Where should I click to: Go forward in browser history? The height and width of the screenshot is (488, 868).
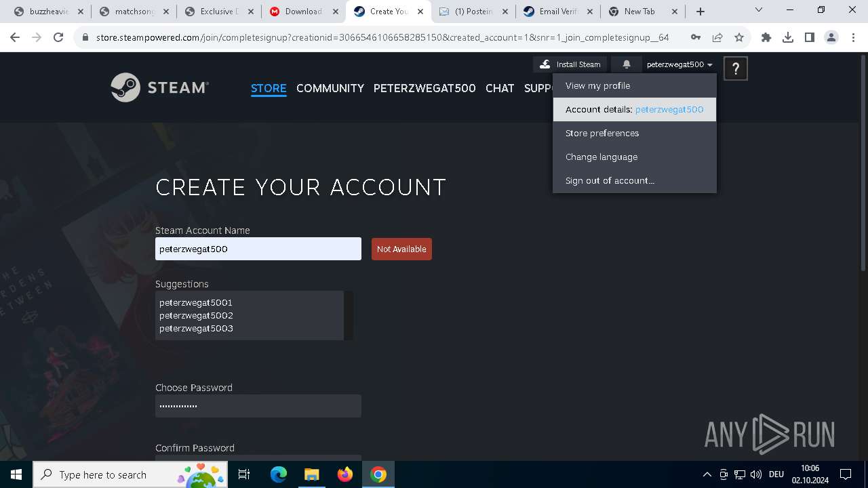pos(37,37)
